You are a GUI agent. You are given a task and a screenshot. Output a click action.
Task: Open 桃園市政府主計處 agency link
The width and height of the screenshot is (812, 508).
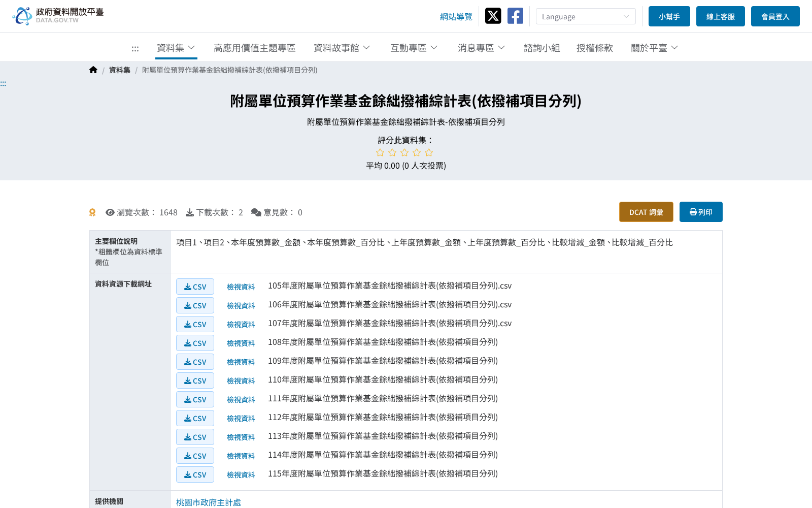click(x=209, y=502)
